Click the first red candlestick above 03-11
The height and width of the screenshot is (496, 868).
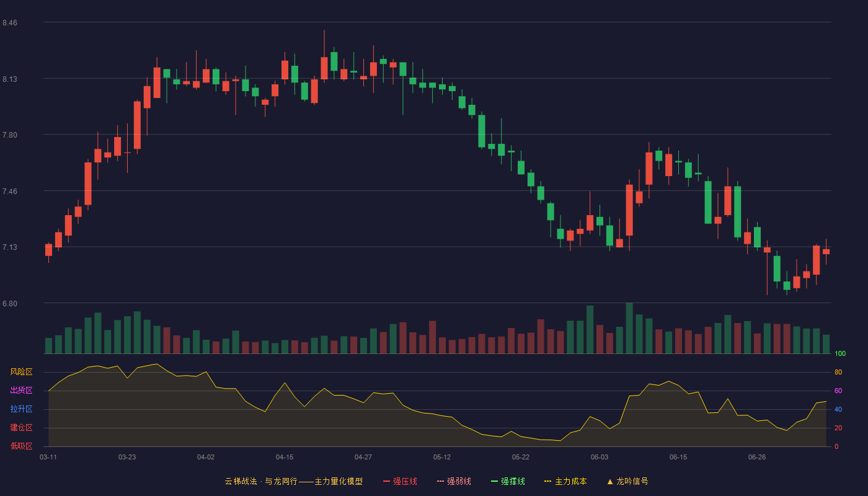click(48, 250)
